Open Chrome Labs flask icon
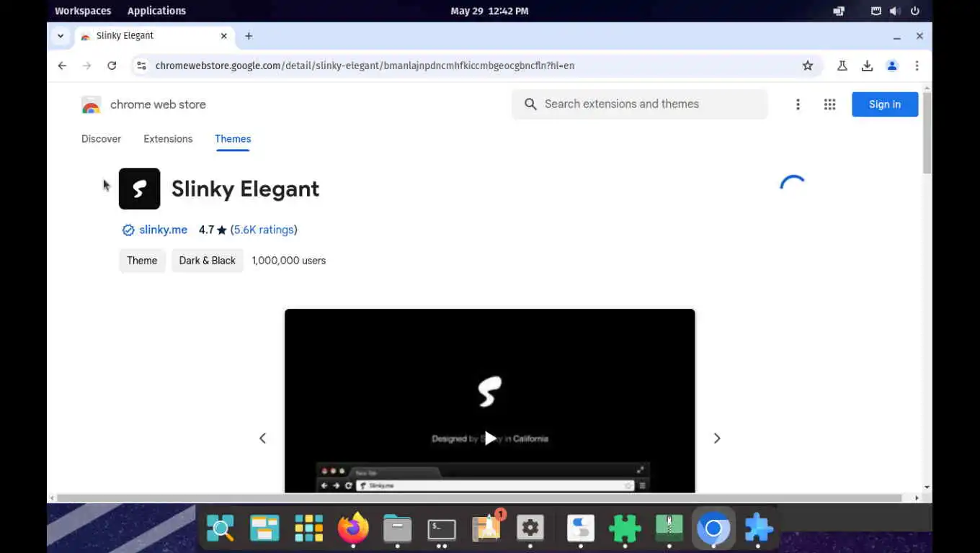 842,66
